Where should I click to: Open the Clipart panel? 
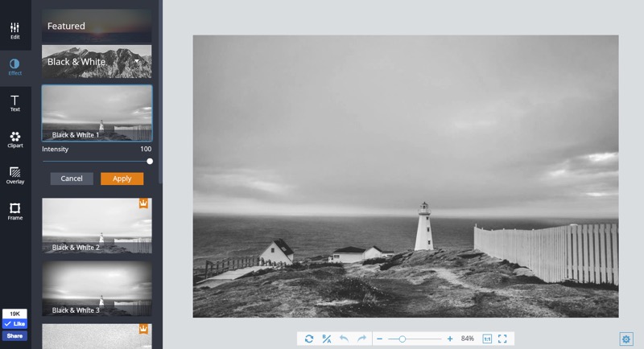click(14, 139)
